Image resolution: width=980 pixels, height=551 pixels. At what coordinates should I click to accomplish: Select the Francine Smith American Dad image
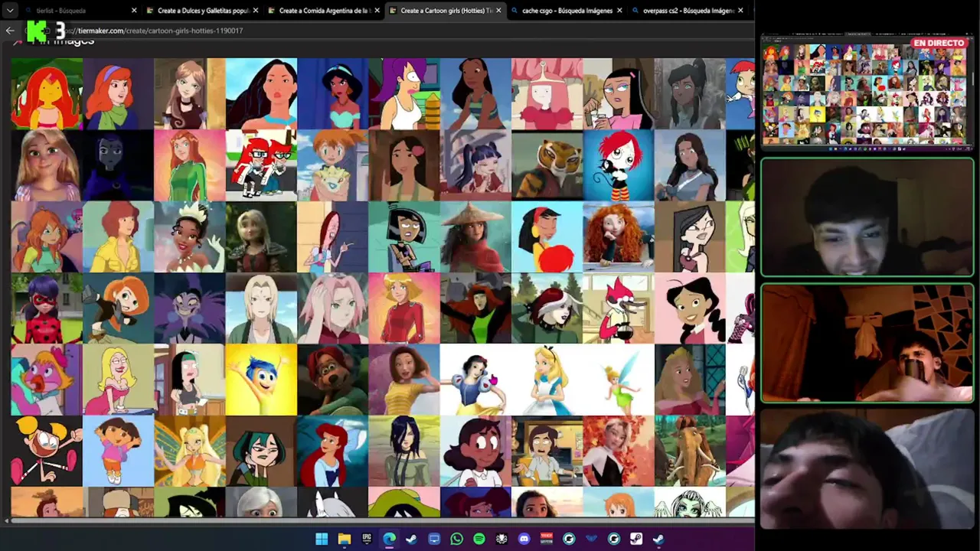point(118,380)
